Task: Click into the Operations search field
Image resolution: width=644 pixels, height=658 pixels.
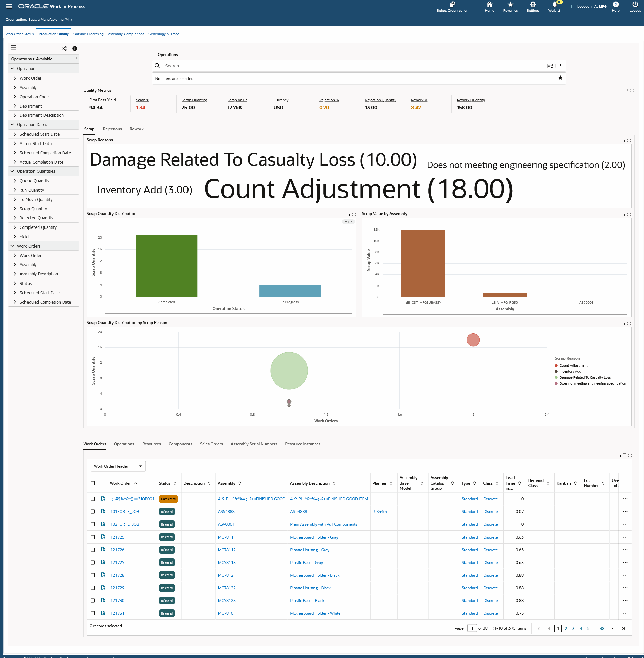Action: 354,66
